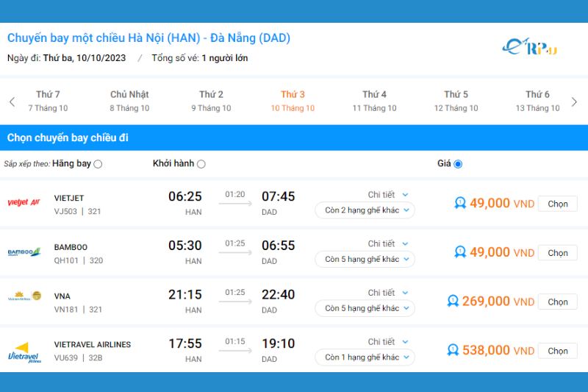588x392 pixels.
Task: Expand Chi tiết for VNA VN181
Action: point(388,293)
